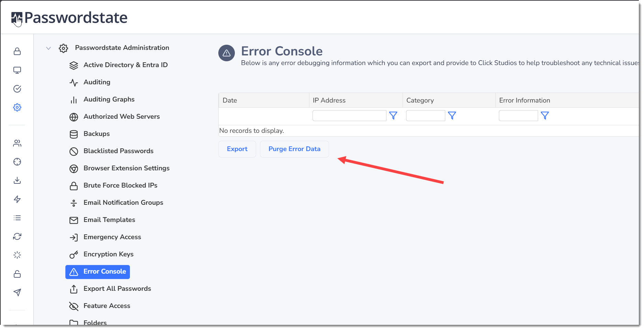Click the Export All Passwords upload icon
The image size is (644, 330).
[x=74, y=289]
